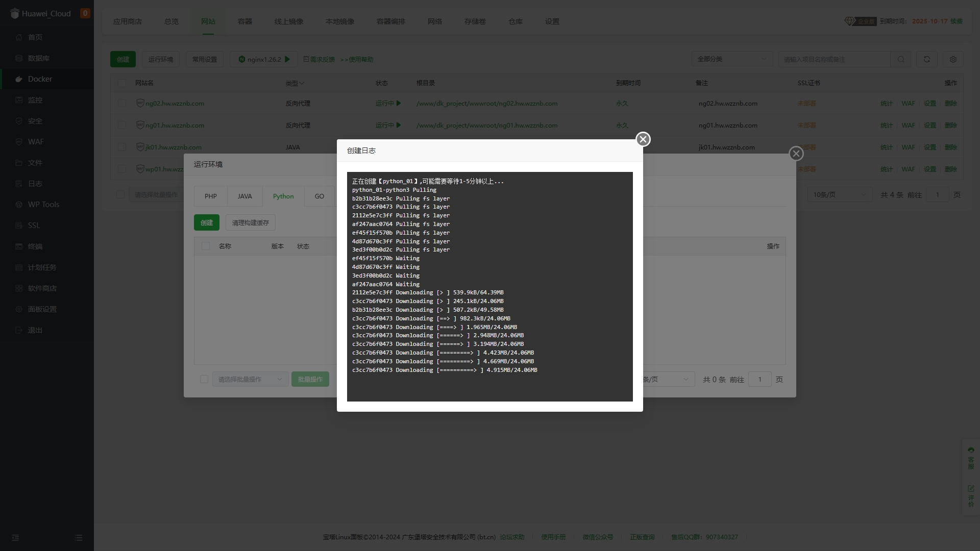This screenshot has height=551, width=980.
Task: Toggle the select-all checkbox in the 运行环境 table header
Action: point(206,246)
